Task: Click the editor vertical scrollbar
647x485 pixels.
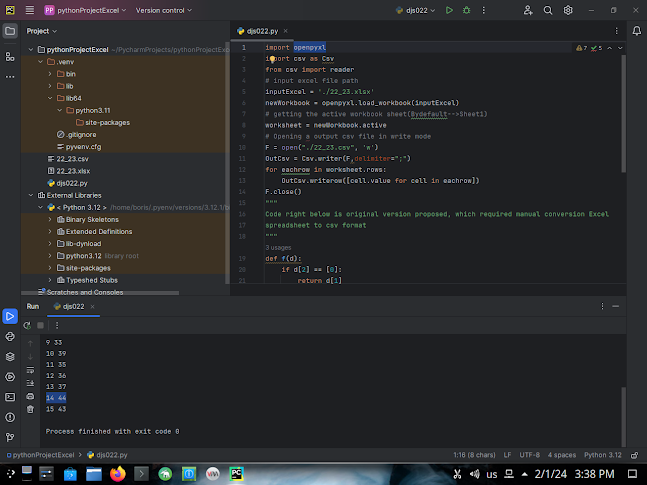Action: (x=623, y=114)
